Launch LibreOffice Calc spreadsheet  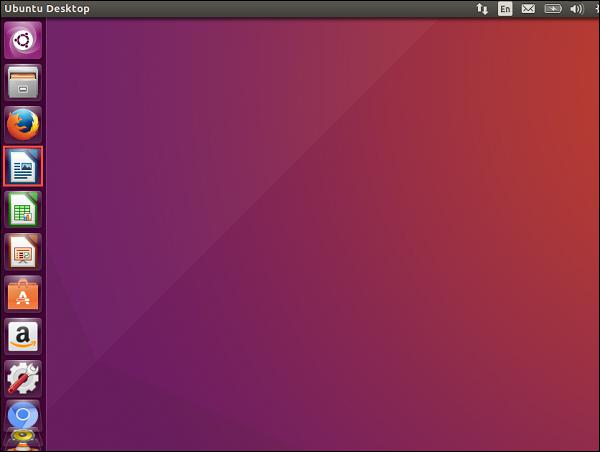click(x=23, y=209)
